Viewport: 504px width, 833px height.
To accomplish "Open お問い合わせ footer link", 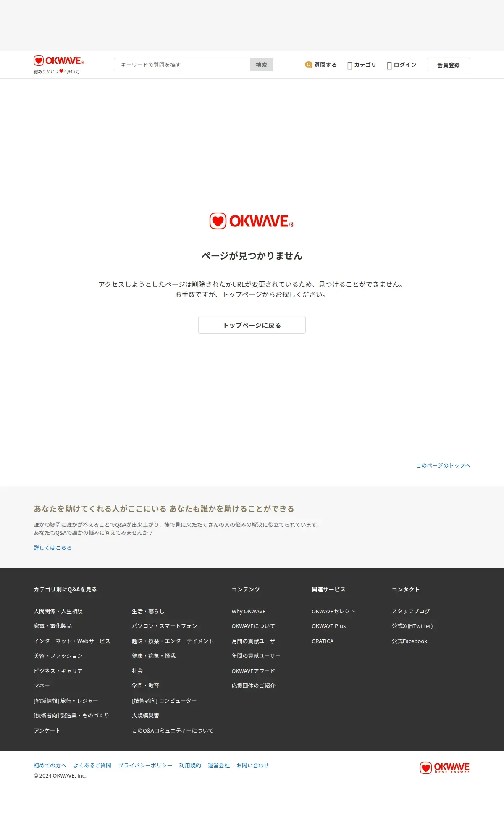I will [x=252, y=765].
